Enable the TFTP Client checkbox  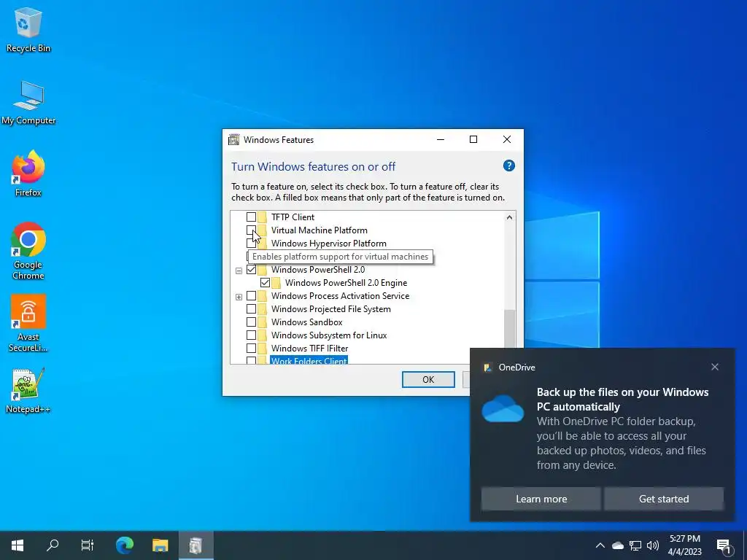[x=251, y=217]
